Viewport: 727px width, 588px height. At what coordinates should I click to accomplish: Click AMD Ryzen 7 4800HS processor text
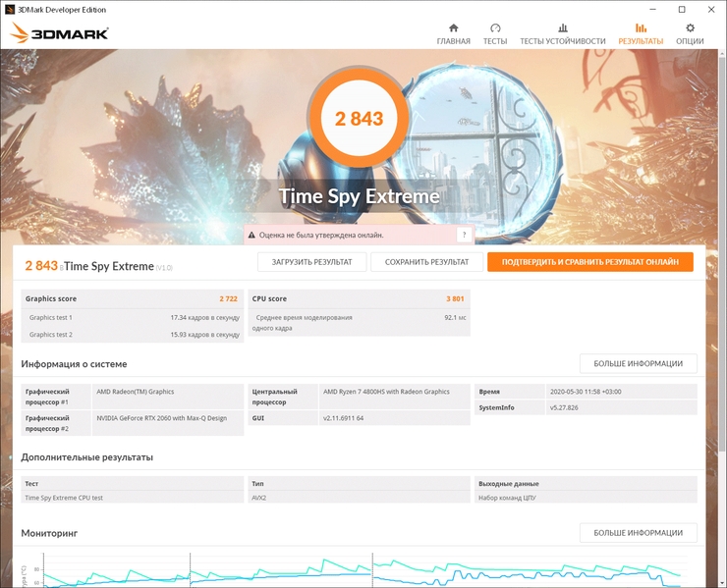point(386,392)
